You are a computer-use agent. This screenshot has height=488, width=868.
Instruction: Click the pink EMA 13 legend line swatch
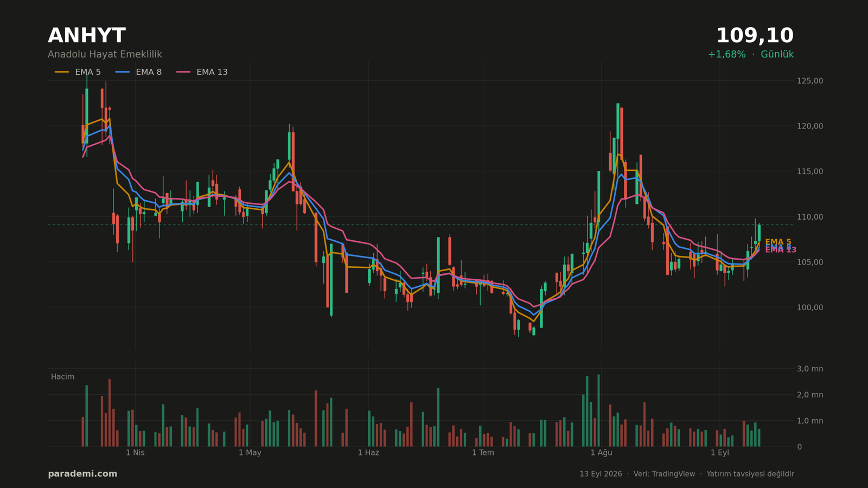(183, 72)
